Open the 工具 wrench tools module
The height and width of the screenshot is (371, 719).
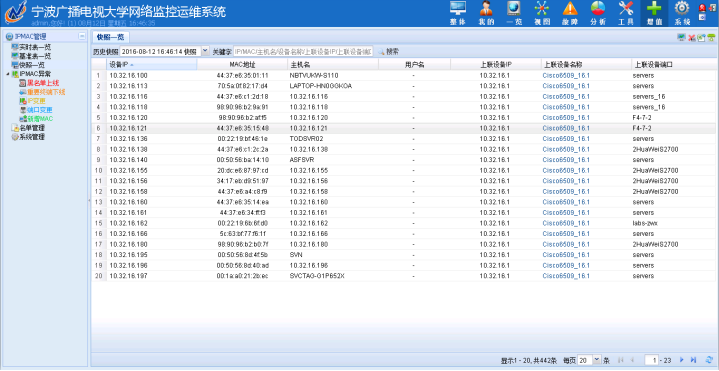[x=626, y=13]
